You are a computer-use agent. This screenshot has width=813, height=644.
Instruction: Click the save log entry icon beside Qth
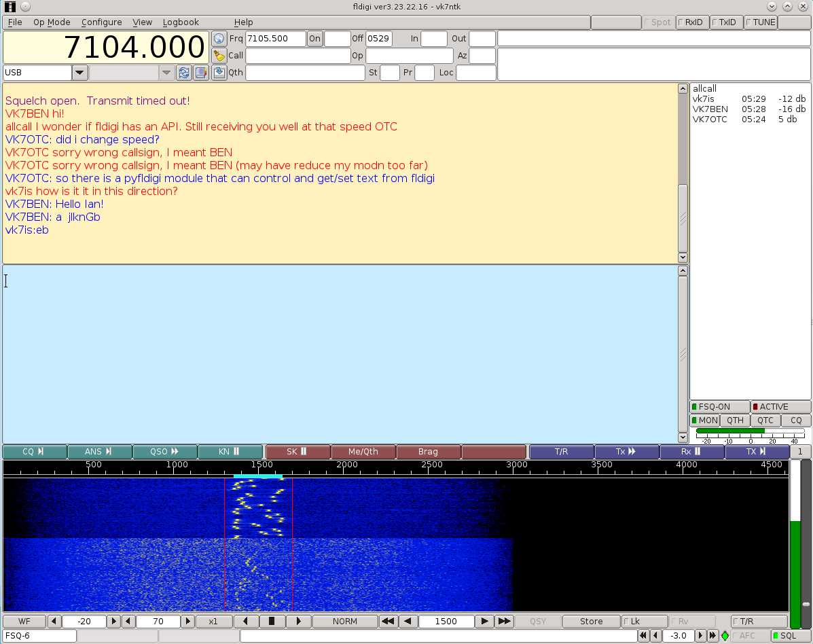pos(219,73)
